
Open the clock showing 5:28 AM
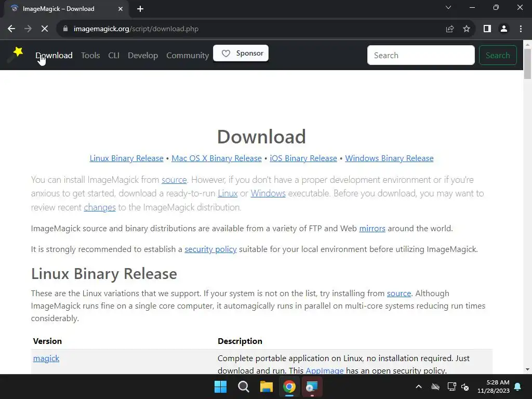pyautogui.click(x=494, y=387)
